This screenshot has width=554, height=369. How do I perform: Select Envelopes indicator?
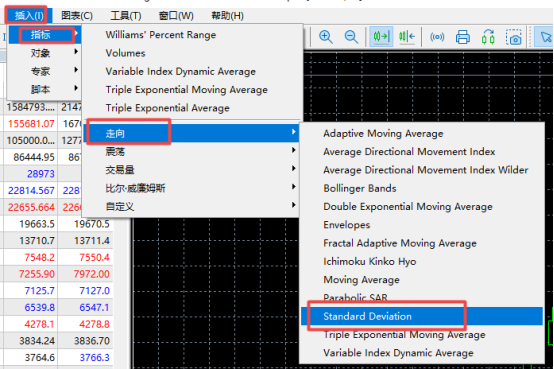347,225
